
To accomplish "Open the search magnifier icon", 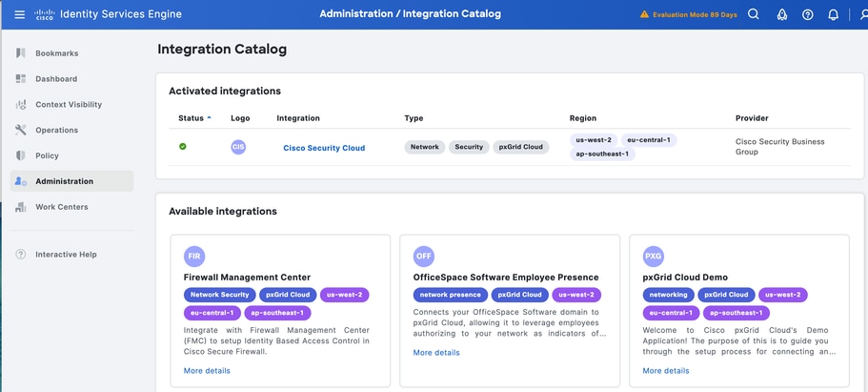I will tap(754, 14).
